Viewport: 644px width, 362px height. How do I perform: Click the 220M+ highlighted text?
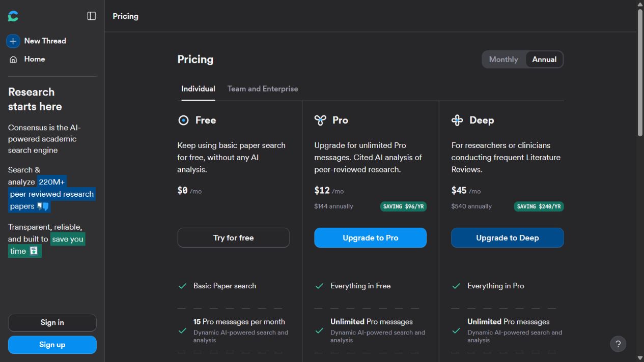pyautogui.click(x=52, y=182)
